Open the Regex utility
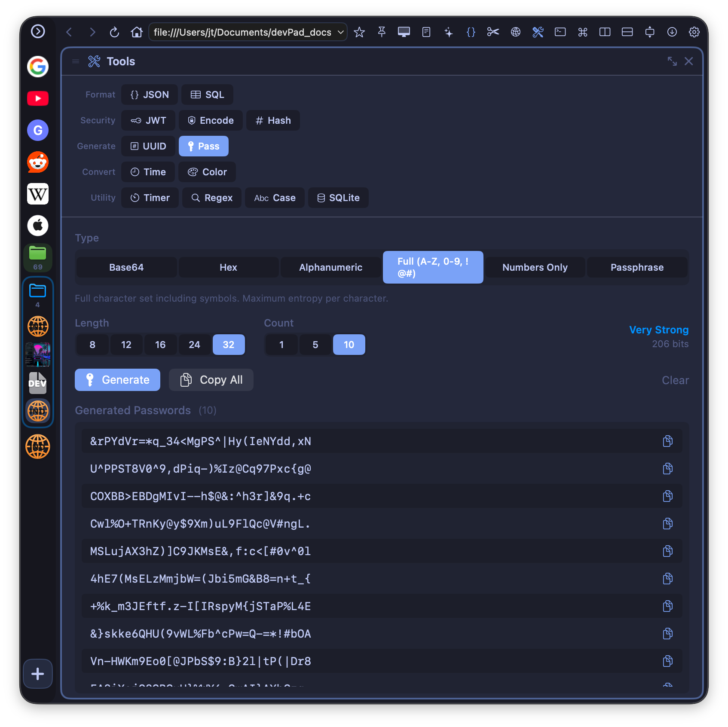728x727 pixels. tap(211, 198)
